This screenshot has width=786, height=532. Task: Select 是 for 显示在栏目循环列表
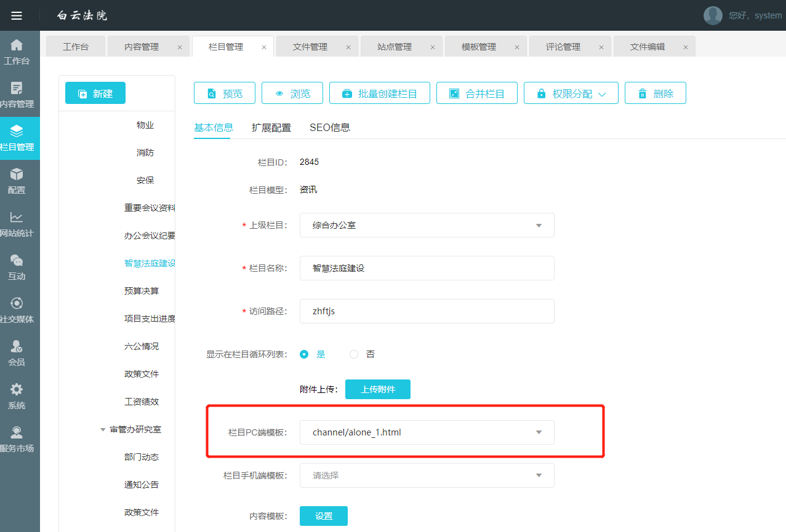pyautogui.click(x=304, y=354)
